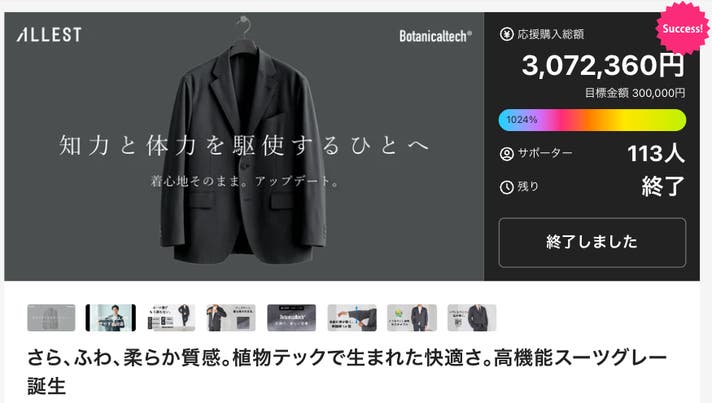Click the yen icon beside 応援購入総額
The height and width of the screenshot is (403, 712).
pyautogui.click(x=506, y=34)
